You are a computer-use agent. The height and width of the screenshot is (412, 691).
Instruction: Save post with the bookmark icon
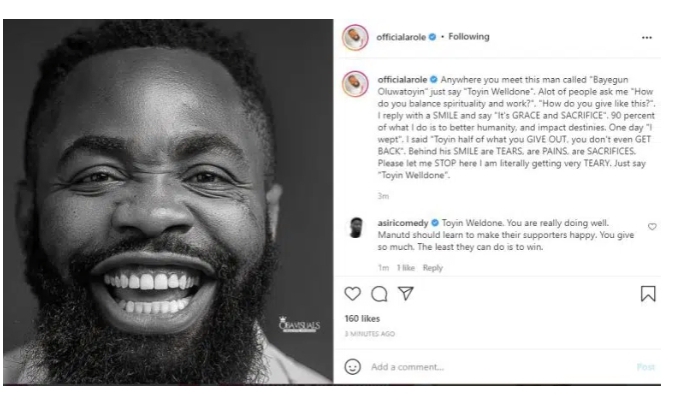648,294
